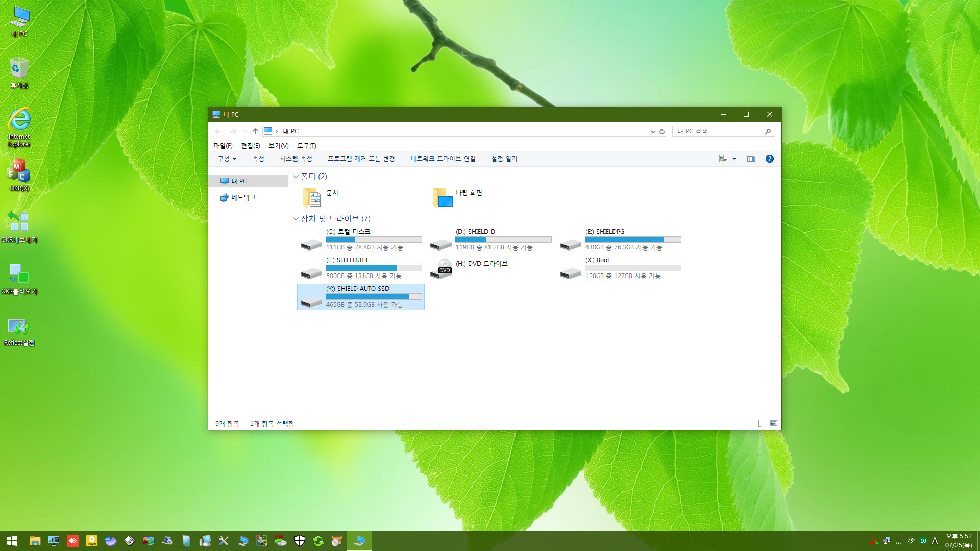The width and height of the screenshot is (980, 551).
Task: Click the 내 PC address bar
Action: [x=459, y=131]
